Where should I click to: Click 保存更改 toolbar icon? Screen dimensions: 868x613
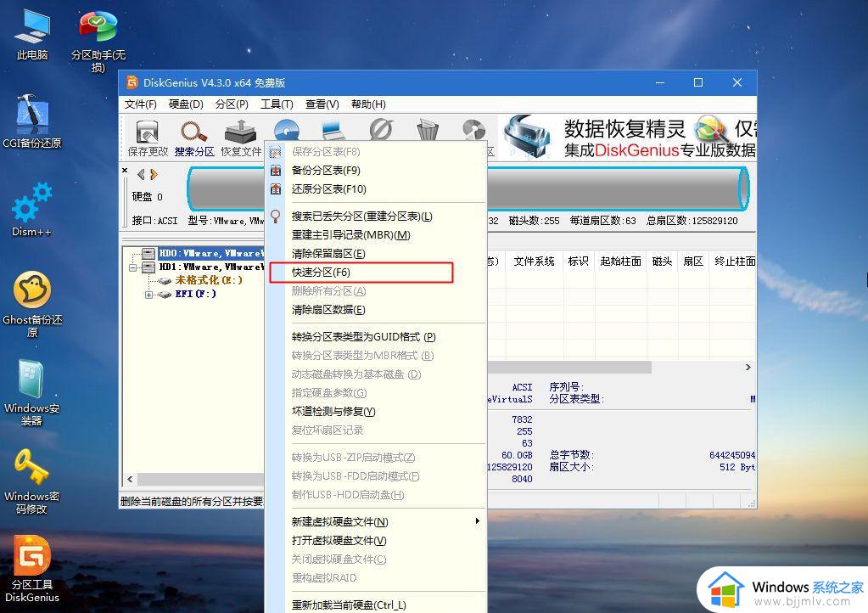[148, 138]
